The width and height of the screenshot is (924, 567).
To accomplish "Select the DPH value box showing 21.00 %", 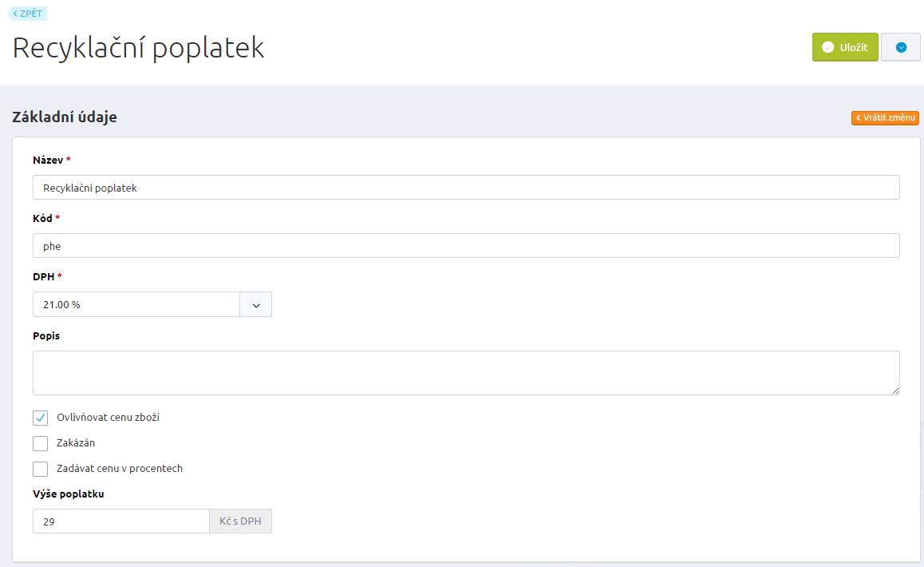I will pyautogui.click(x=136, y=304).
